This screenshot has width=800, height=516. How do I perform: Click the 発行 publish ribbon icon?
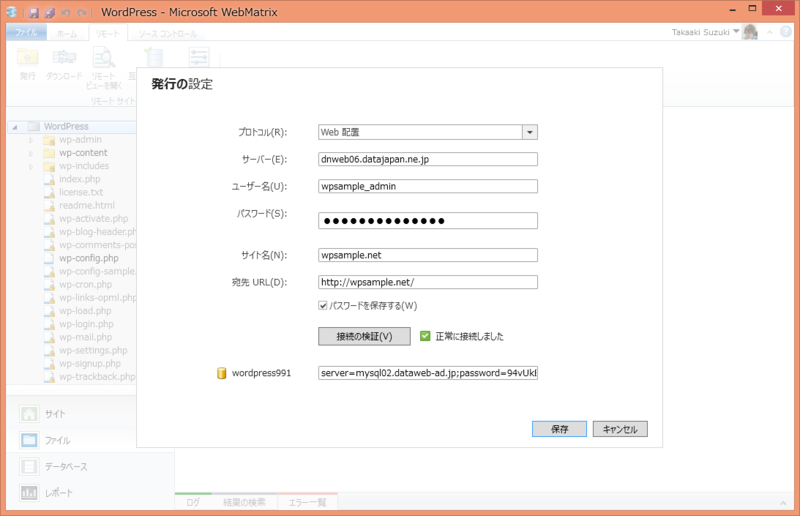coord(28,57)
